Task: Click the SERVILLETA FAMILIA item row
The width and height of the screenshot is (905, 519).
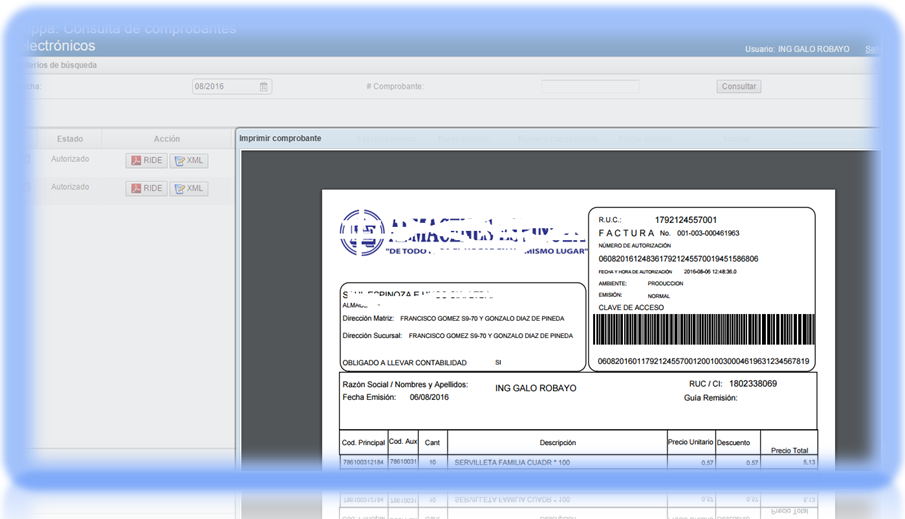Action: click(x=511, y=463)
